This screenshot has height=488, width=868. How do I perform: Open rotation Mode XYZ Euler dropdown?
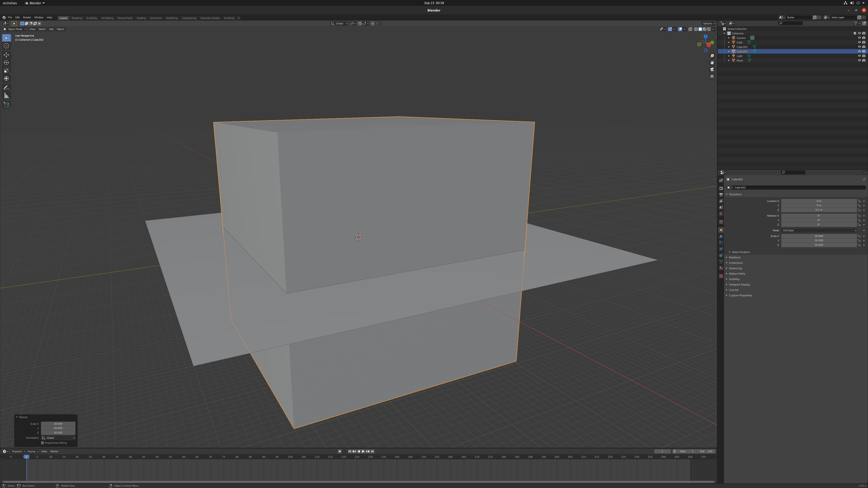point(819,230)
